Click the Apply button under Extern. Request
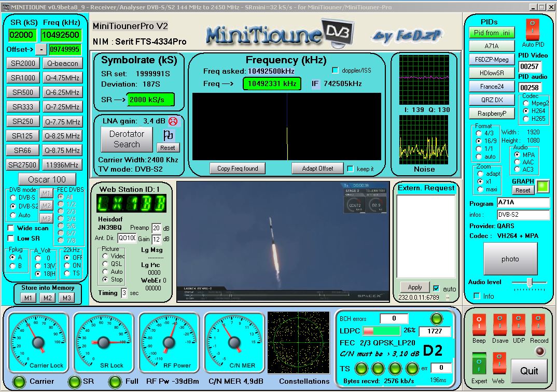 pyautogui.click(x=414, y=287)
